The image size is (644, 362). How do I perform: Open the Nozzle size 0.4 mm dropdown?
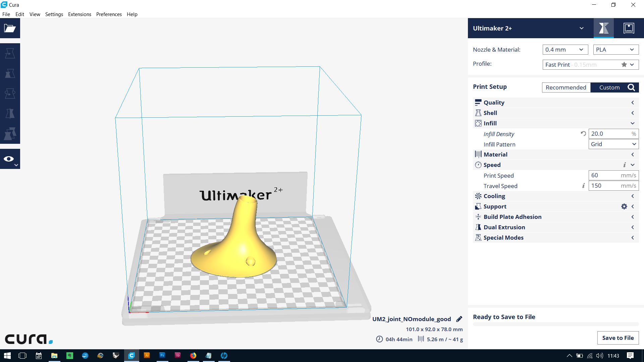[565, 50]
